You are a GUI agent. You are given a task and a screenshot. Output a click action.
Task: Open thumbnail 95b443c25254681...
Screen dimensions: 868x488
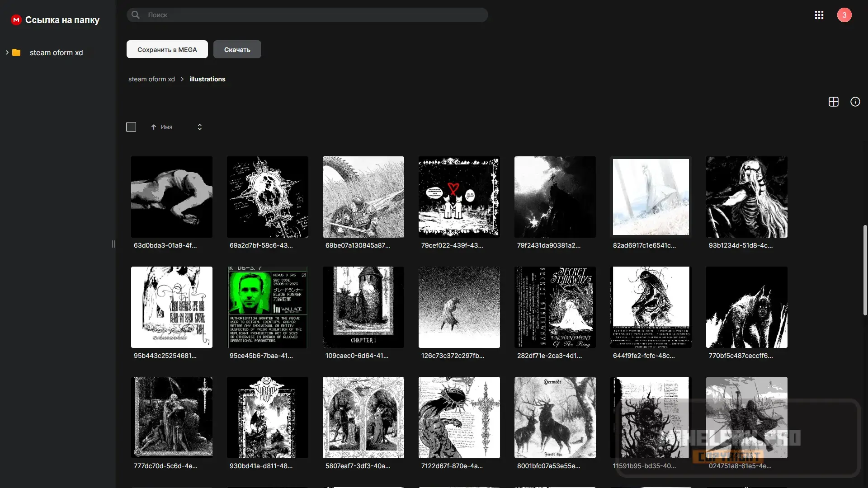172,307
